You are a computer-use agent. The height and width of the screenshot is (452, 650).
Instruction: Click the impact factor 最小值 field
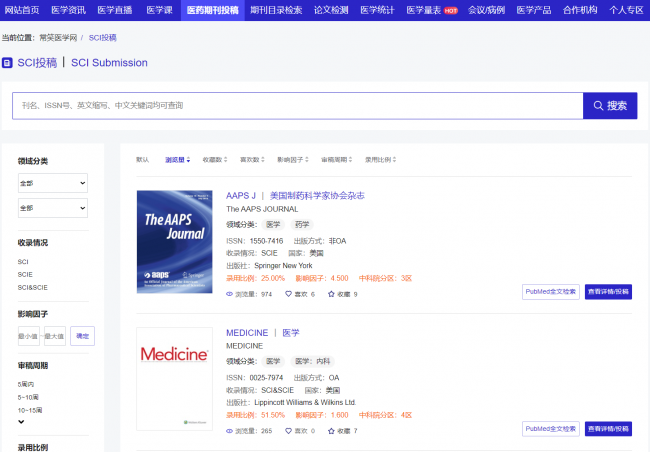pos(29,336)
